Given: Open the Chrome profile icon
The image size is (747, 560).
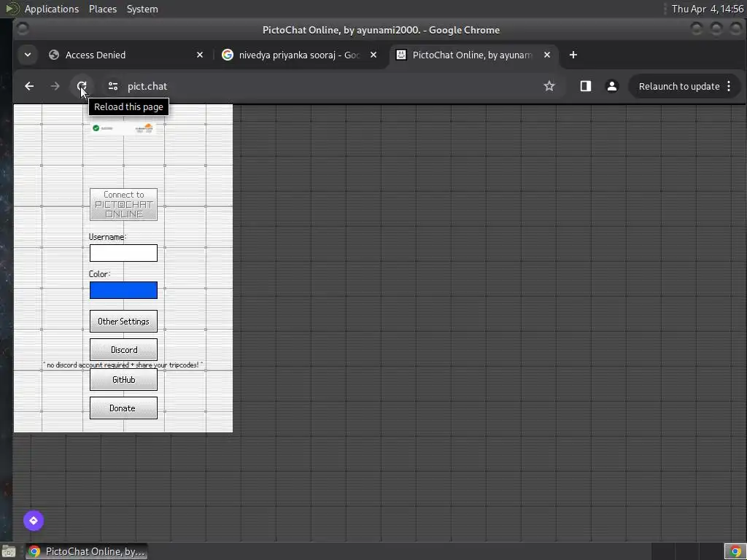Looking at the screenshot, I should point(612,86).
